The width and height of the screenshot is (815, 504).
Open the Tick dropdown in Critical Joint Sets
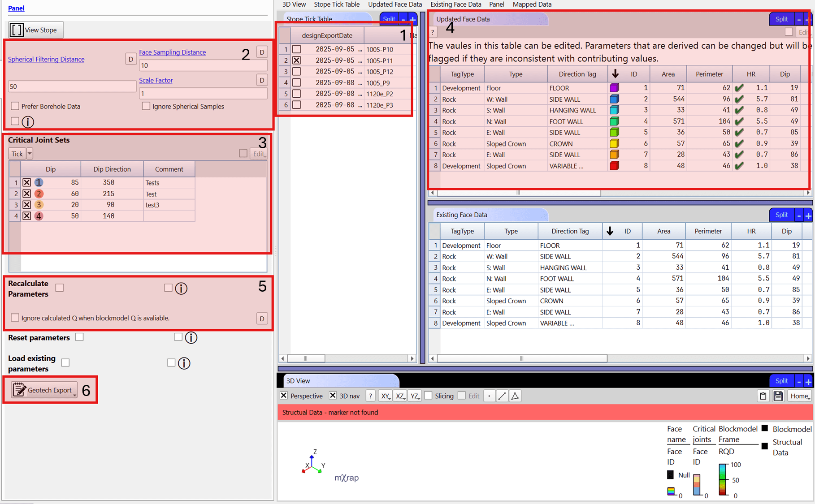point(30,154)
